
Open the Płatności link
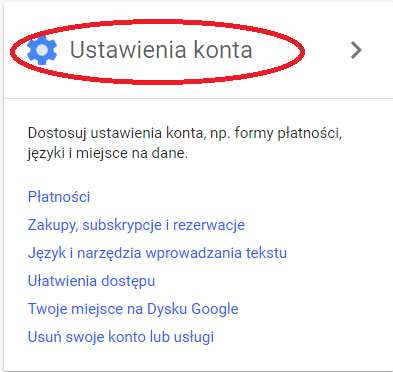coord(59,197)
